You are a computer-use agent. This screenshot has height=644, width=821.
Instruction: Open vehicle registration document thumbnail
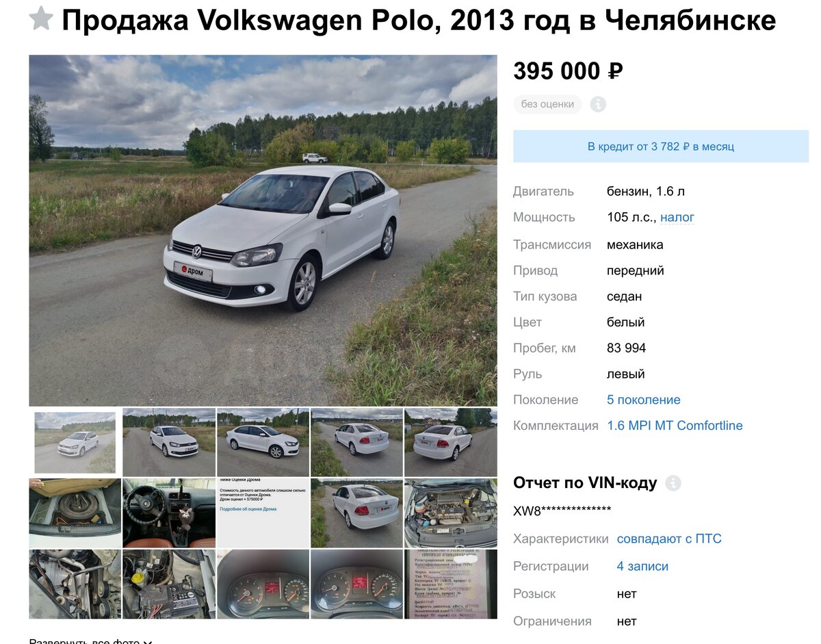[451, 584]
